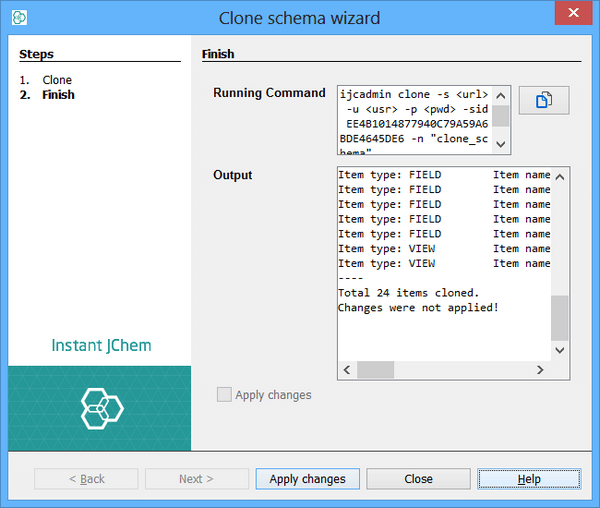Click the Running Command scrollbar thumb
Viewport: 600px width, 508px height.
(500, 115)
